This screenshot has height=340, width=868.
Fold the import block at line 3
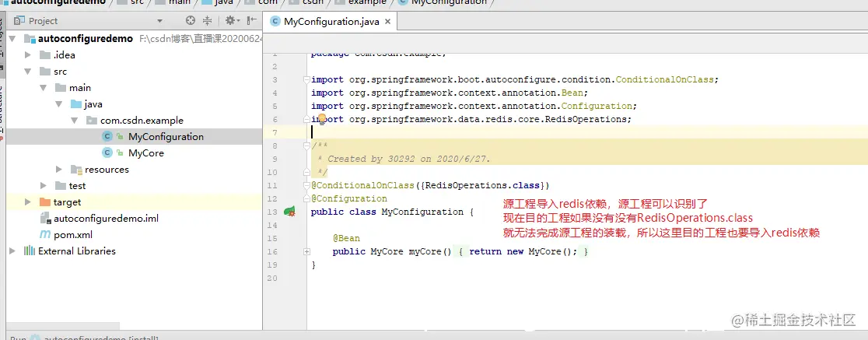coord(306,79)
